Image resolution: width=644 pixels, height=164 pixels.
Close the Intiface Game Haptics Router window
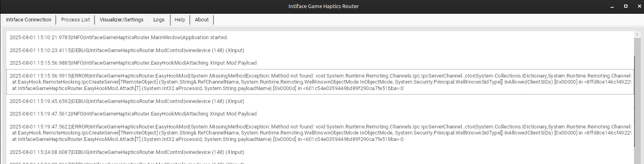[x=637, y=6]
